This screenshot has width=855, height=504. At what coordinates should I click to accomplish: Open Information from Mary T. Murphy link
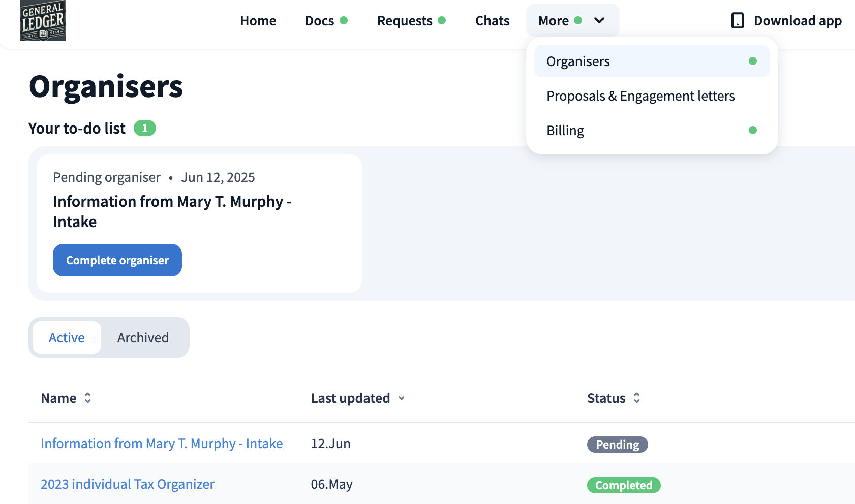pos(162,444)
